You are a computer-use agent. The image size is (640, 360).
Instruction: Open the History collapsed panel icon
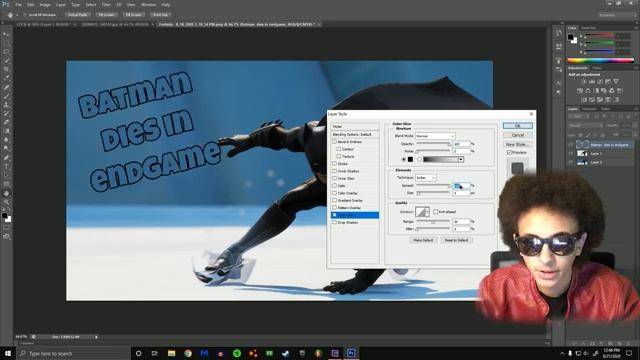click(x=558, y=34)
